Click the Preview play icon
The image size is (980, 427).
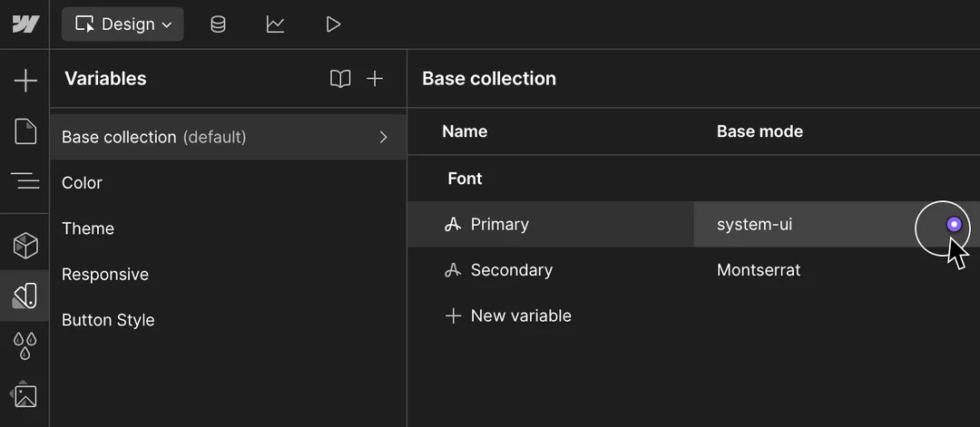click(x=333, y=24)
